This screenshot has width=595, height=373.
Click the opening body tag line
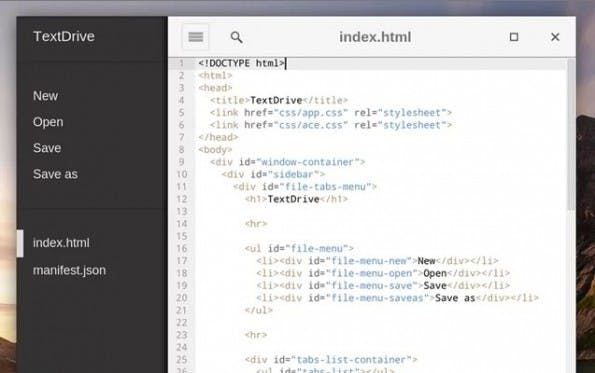click(215, 150)
